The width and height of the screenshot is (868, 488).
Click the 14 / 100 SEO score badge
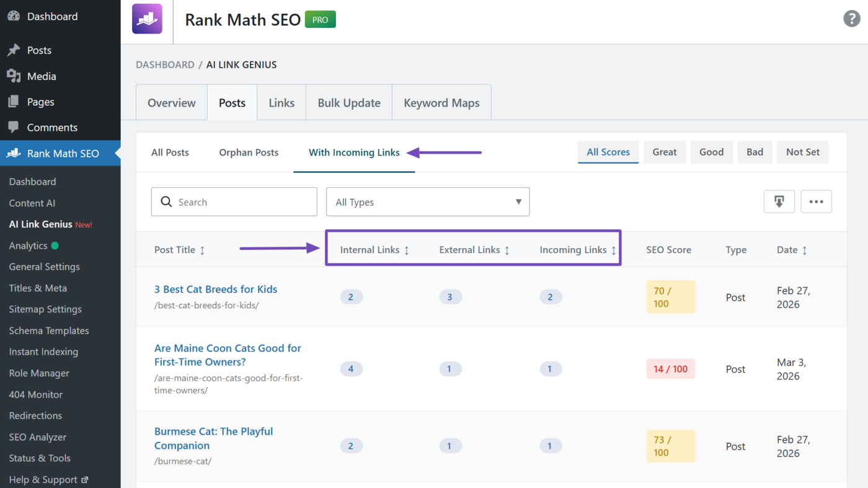point(671,369)
